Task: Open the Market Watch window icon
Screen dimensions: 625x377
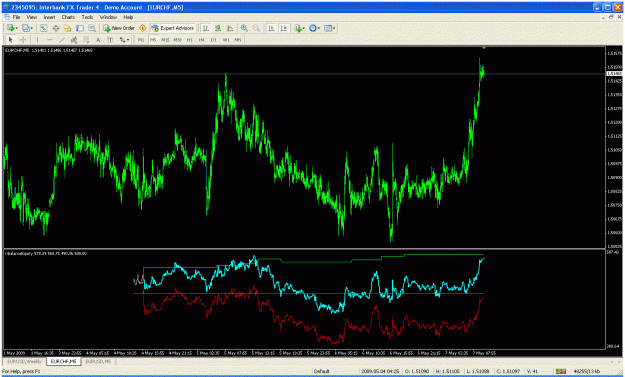Action: coord(43,28)
